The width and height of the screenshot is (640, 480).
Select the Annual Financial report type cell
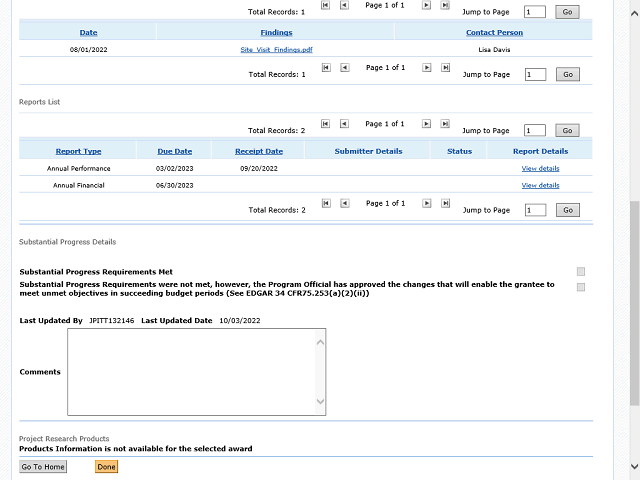[x=78, y=185]
